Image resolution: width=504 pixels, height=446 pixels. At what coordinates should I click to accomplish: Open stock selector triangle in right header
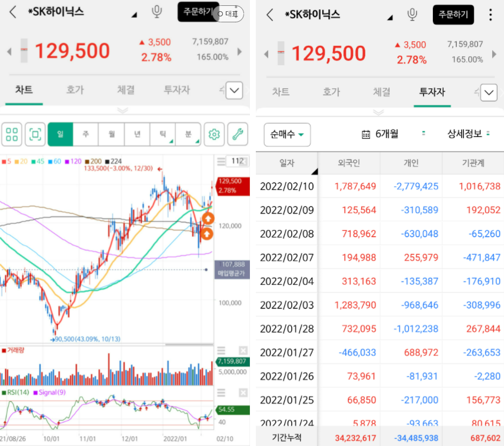(390, 18)
